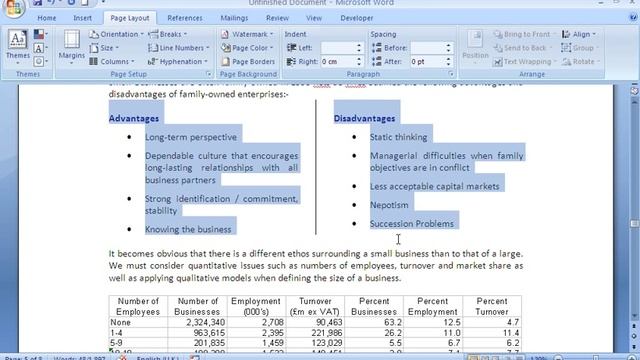Click Send to Back

(522, 48)
